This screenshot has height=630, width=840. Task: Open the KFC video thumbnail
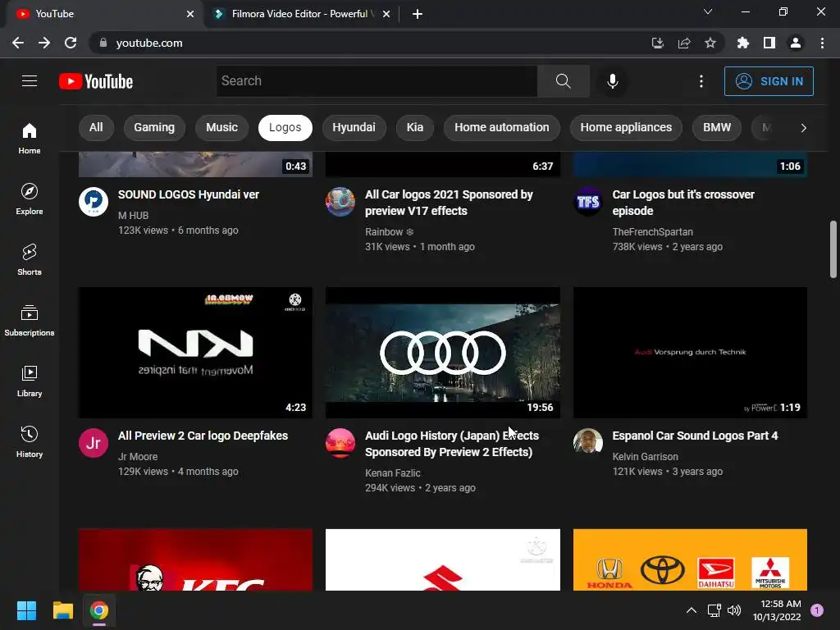(195, 559)
